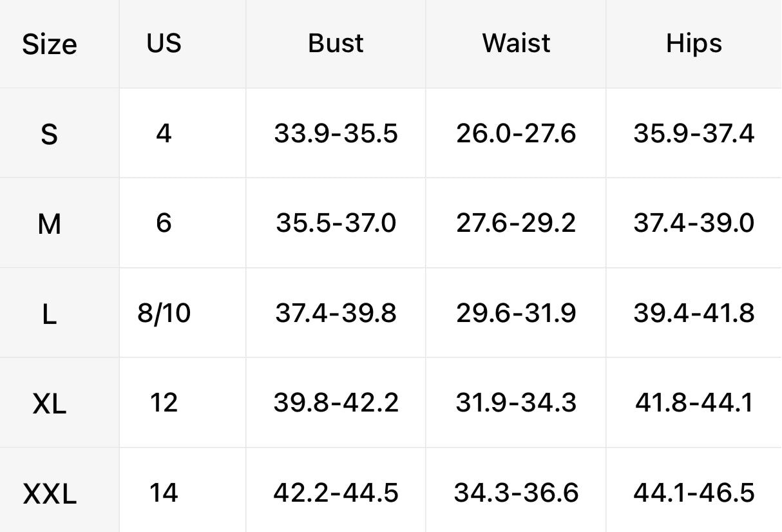Select hips measurement 41.8-44.1
Screen dimensions: 782x532
click(x=694, y=403)
